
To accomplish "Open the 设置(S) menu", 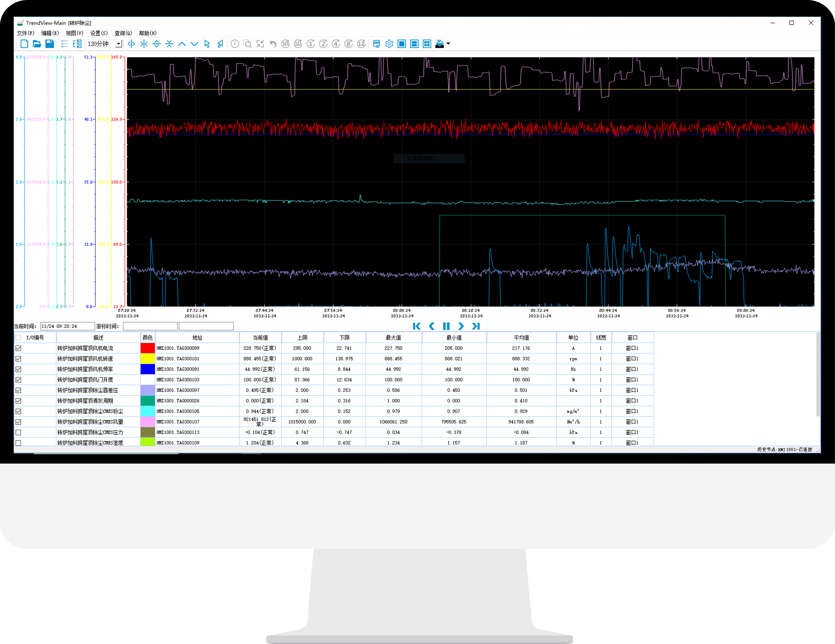I will [99, 33].
